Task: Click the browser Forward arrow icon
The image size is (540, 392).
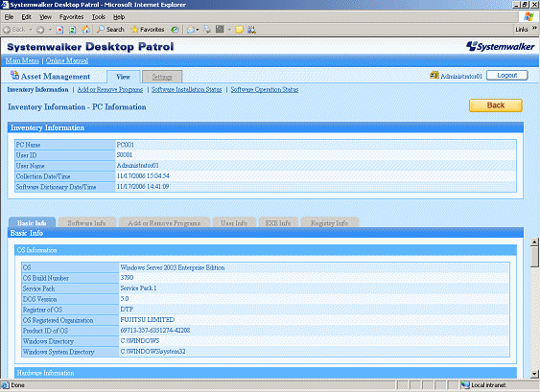Action: [40, 30]
